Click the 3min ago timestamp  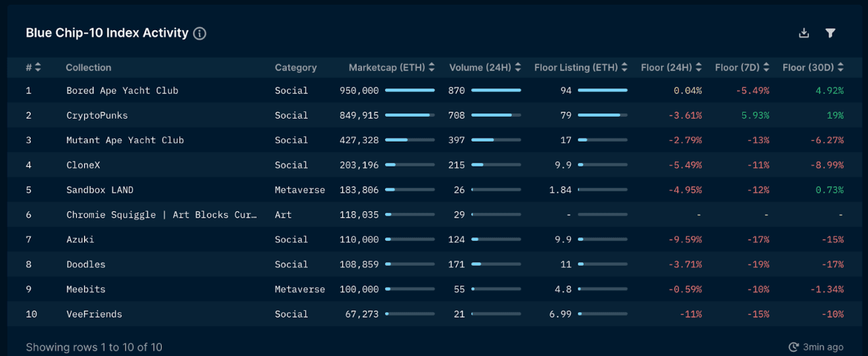point(824,347)
